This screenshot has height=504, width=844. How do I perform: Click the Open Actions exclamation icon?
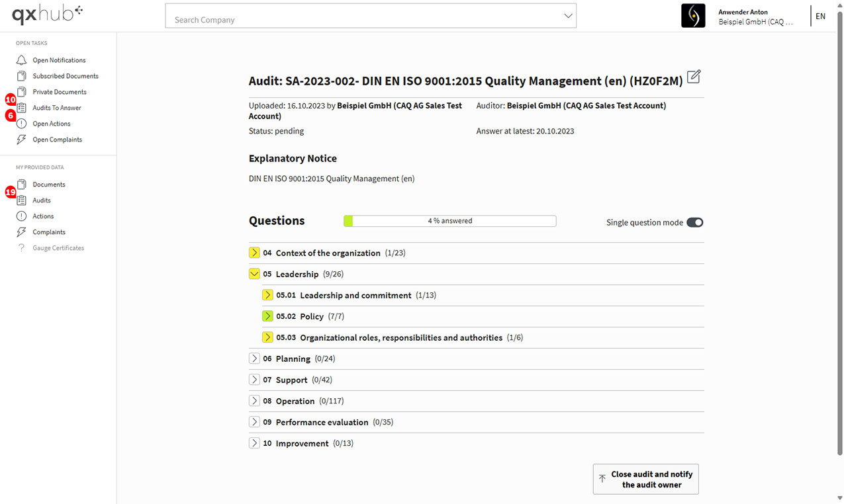(x=22, y=124)
